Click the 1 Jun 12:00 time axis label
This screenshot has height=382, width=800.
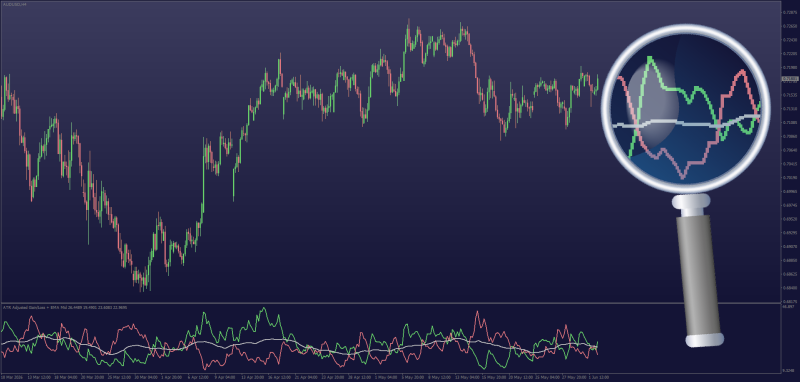click(599, 377)
